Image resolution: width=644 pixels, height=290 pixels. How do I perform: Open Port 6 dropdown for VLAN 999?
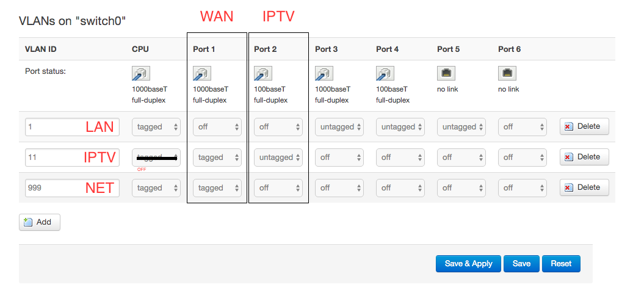[523, 188]
